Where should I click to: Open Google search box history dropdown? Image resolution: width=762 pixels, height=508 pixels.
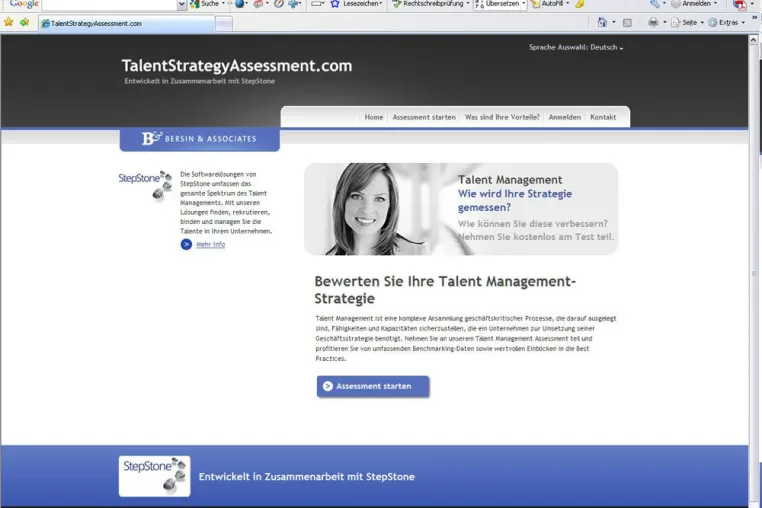(181, 4)
